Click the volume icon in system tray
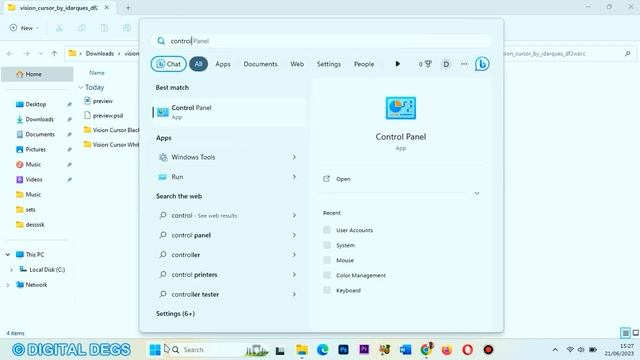 [581, 350]
